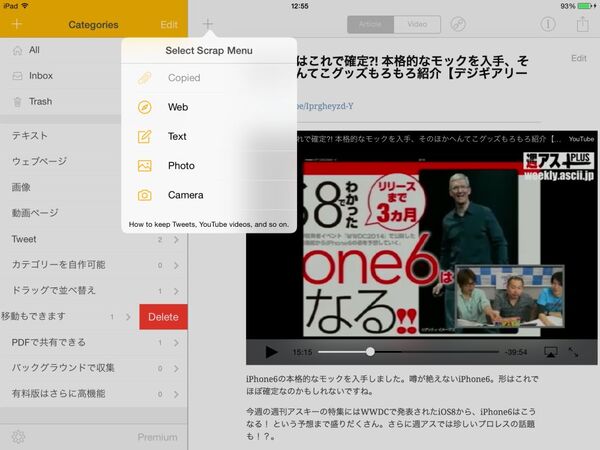The image size is (600, 450).
Task: Tap the battery indicator in the status bar
Action: click(x=585, y=6)
